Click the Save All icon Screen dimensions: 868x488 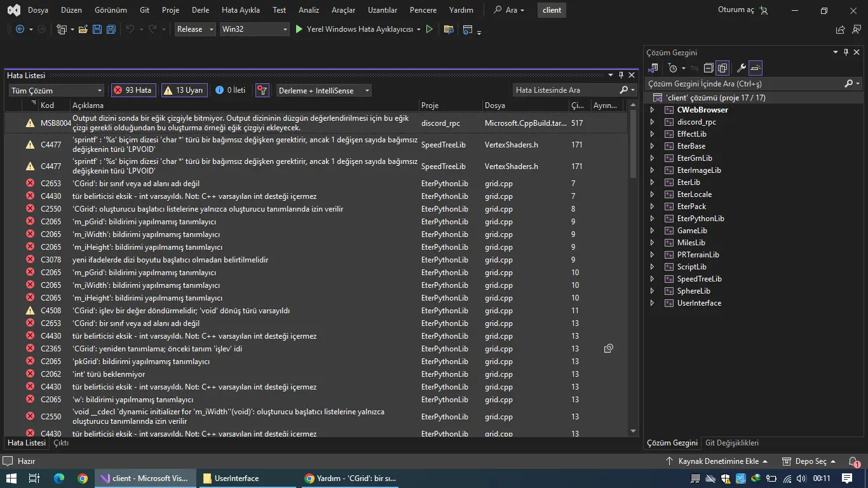111,29
